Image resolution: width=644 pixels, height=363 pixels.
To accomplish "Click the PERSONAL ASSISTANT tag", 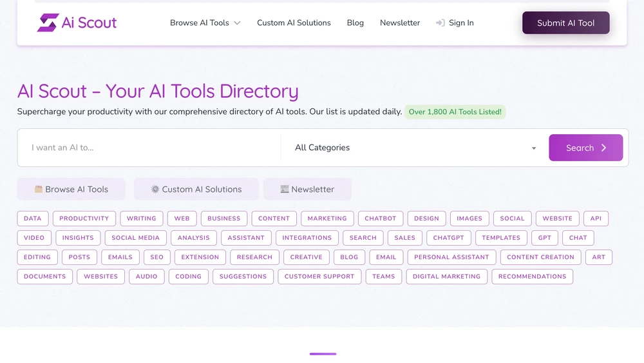I will click(452, 257).
